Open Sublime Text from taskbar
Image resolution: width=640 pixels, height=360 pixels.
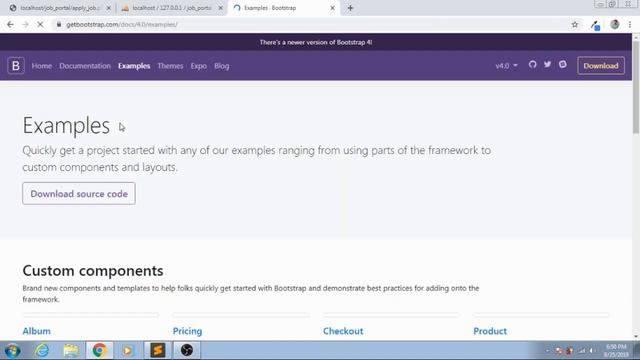pos(157,351)
